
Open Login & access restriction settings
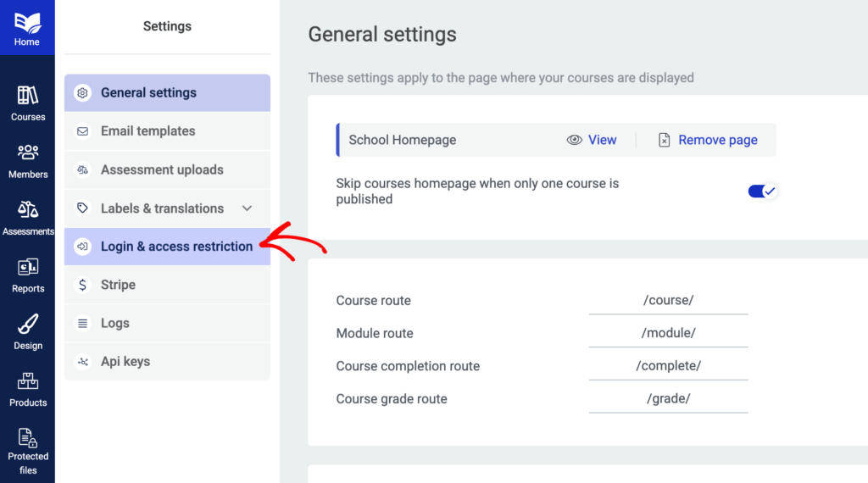[167, 247]
